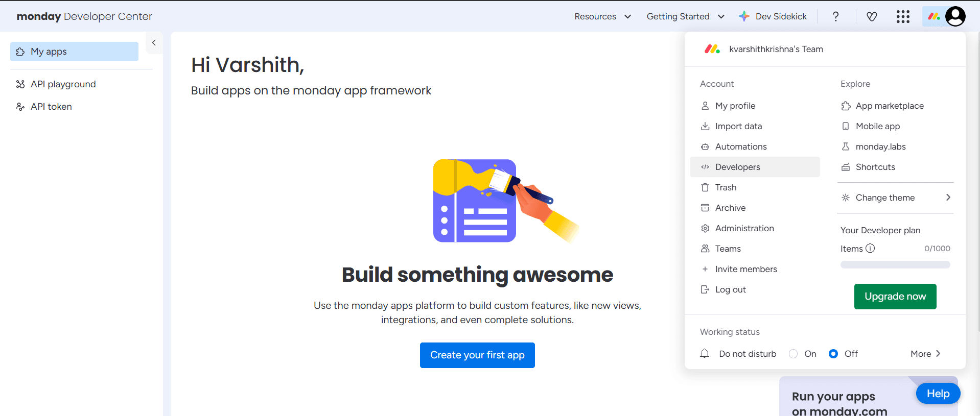Image resolution: width=980 pixels, height=416 pixels.
Task: Launch Dev Sidekick via its sparkle icon
Action: click(744, 16)
